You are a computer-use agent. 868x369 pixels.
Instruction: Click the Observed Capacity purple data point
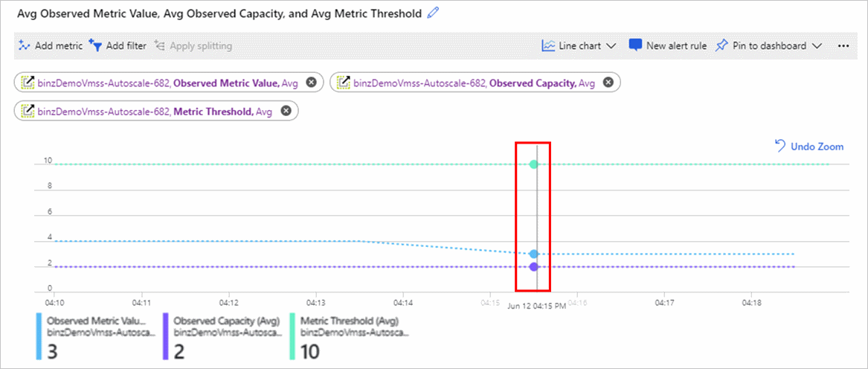click(x=533, y=266)
